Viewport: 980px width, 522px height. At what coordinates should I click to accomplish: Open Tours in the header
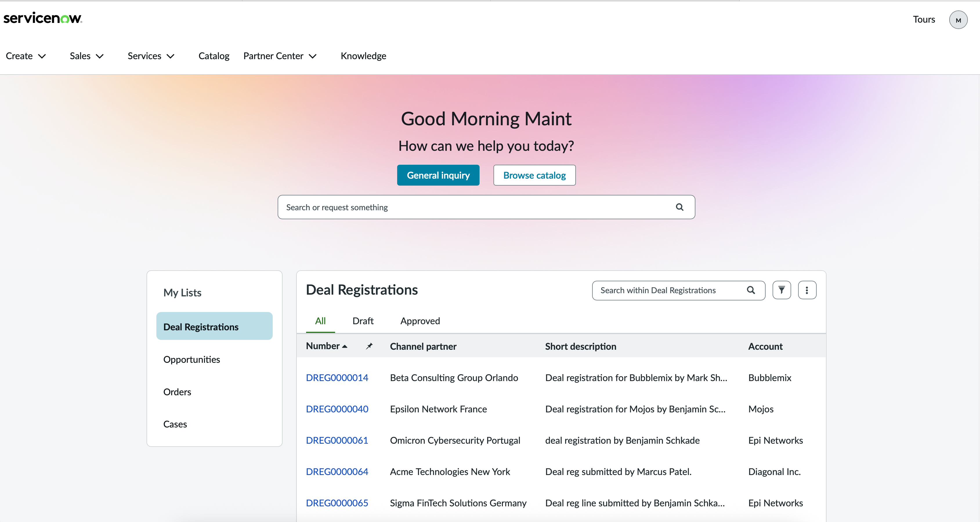(x=924, y=19)
